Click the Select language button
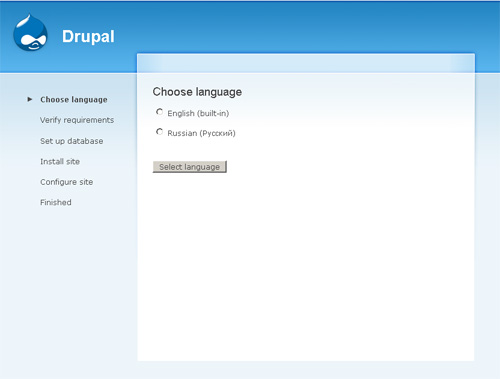The height and width of the screenshot is (379, 500). [x=190, y=167]
